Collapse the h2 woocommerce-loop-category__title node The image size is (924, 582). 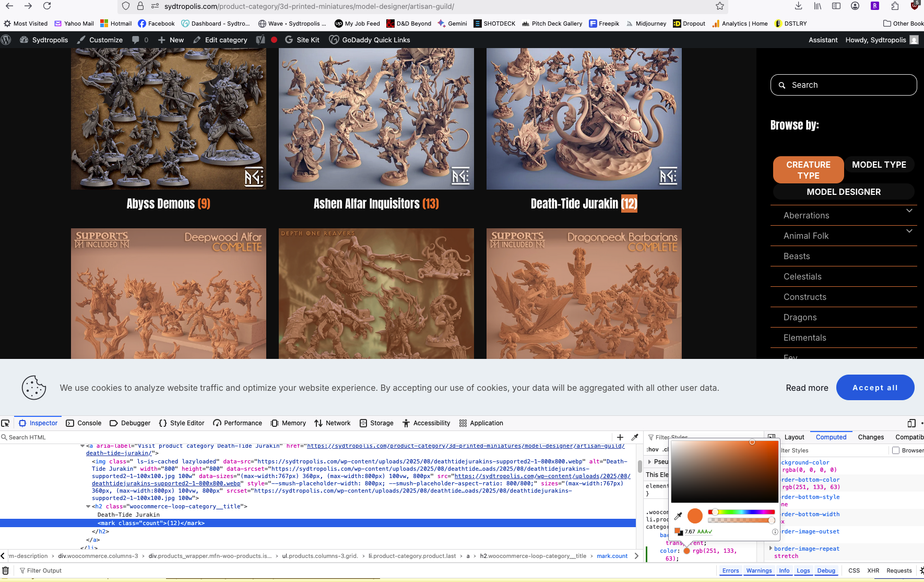tap(88, 506)
